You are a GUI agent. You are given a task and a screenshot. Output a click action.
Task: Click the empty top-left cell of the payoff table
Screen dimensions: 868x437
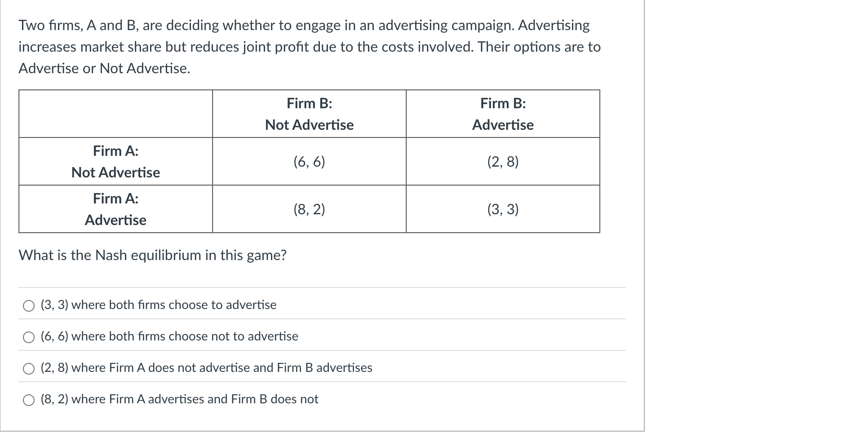point(115,113)
